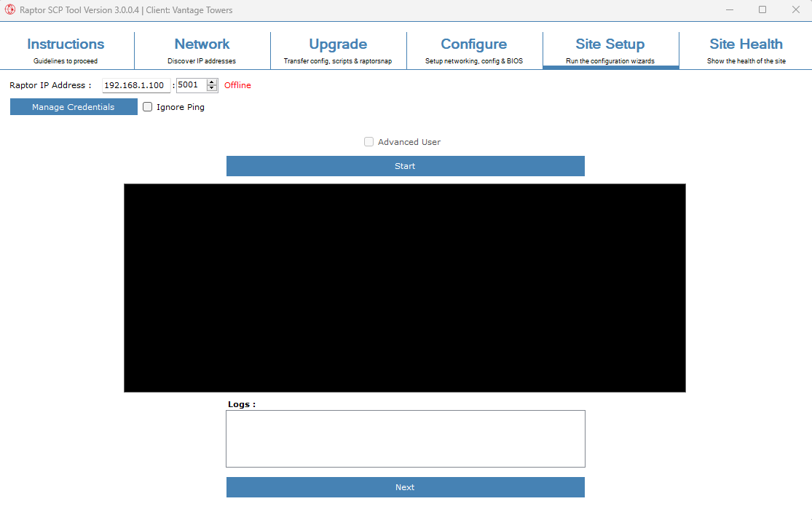Select the Site Setup tab
812x520 pixels.
pos(610,44)
